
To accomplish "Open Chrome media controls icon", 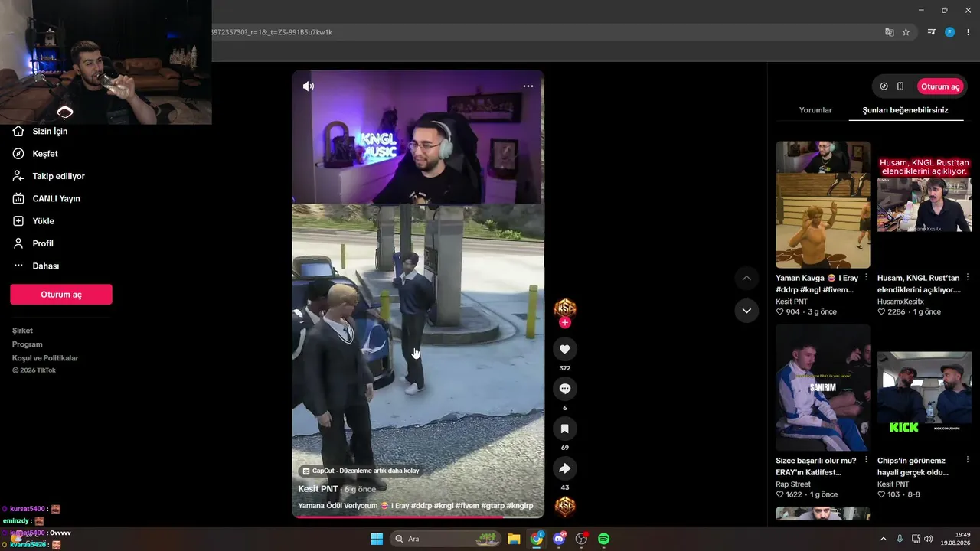I will click(932, 32).
